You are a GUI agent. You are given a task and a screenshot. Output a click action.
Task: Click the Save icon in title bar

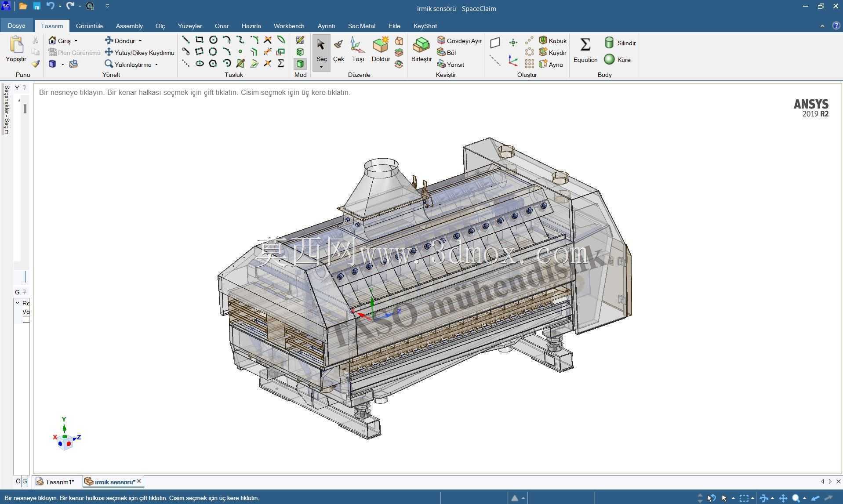37,6
